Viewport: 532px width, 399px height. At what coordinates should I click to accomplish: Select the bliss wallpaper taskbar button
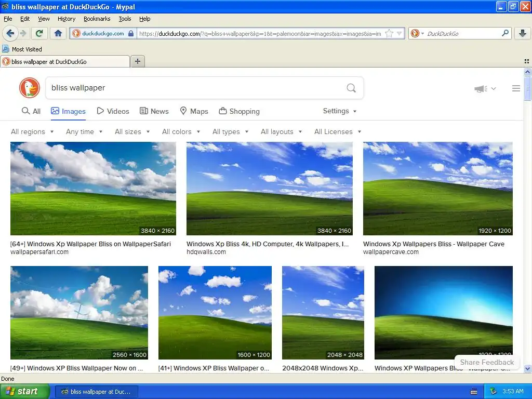click(x=96, y=392)
